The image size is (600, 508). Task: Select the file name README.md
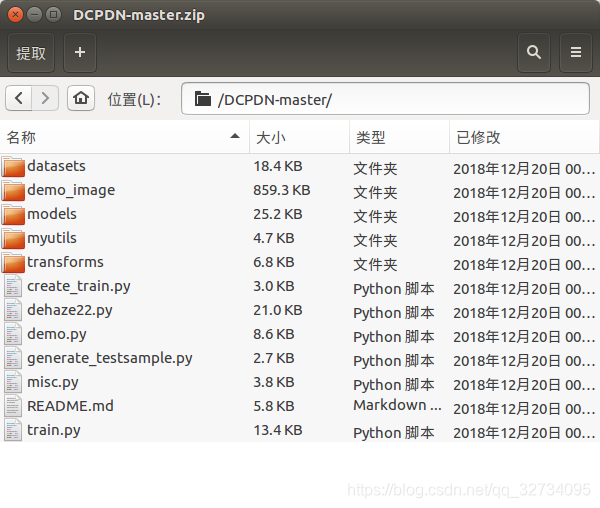point(70,406)
